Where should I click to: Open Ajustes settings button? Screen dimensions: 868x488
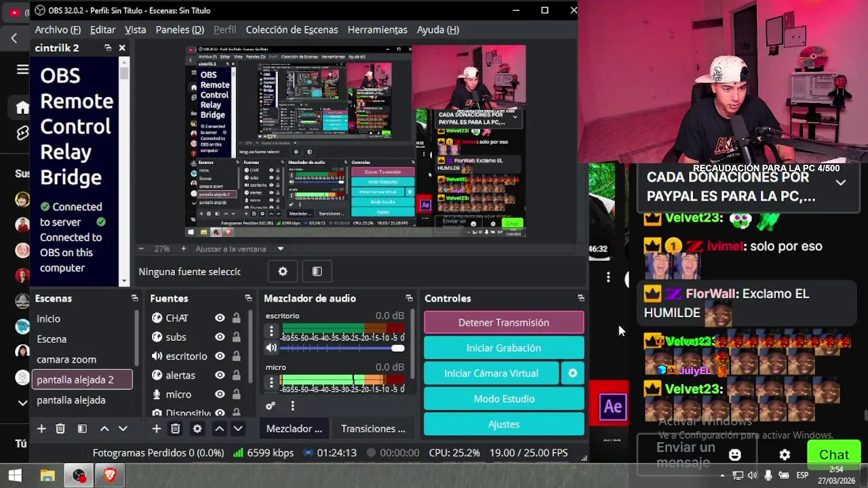[504, 424]
